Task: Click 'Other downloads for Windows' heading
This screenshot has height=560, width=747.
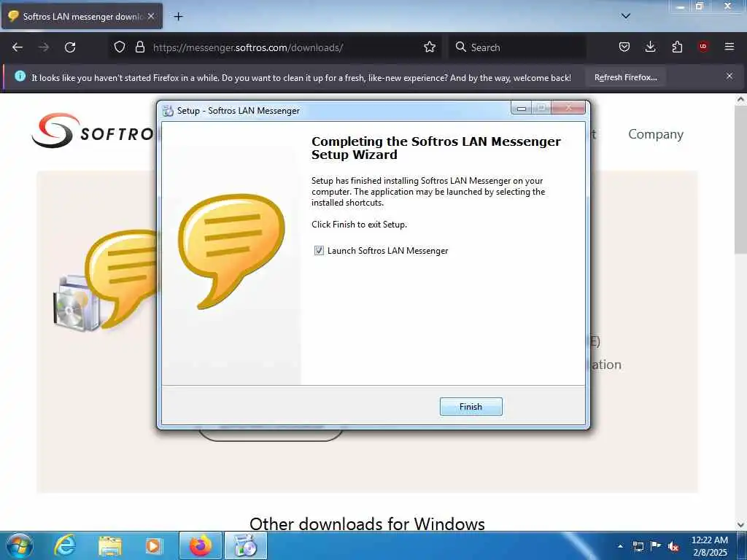Action: [367, 524]
